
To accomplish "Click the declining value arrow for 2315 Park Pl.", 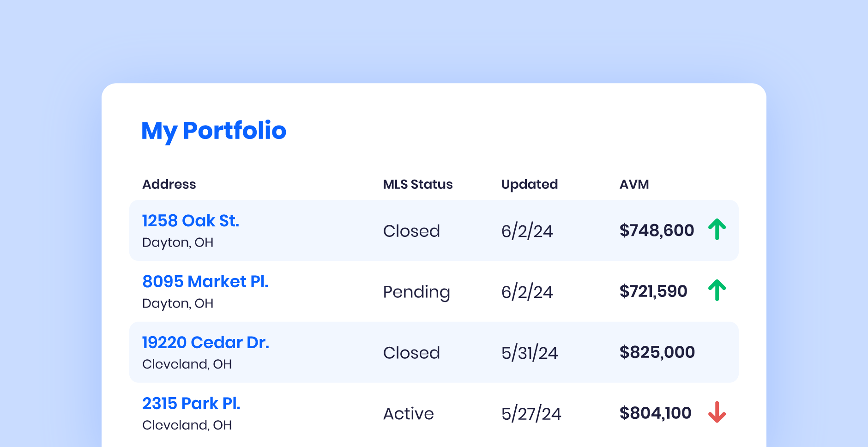I will tap(717, 412).
